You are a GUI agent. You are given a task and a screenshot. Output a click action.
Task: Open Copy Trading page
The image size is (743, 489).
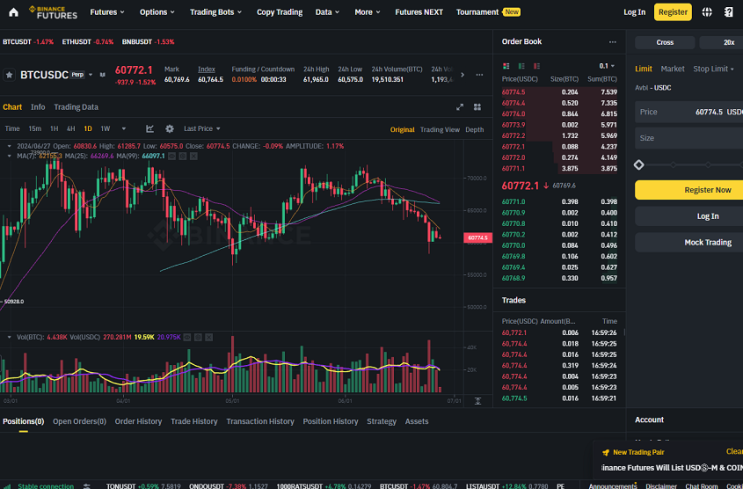coord(279,12)
